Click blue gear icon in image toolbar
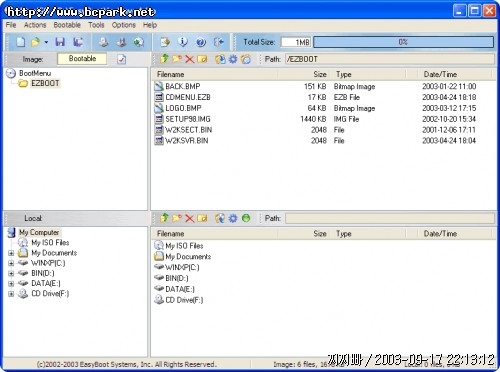This screenshot has width=500, height=372. [x=233, y=59]
